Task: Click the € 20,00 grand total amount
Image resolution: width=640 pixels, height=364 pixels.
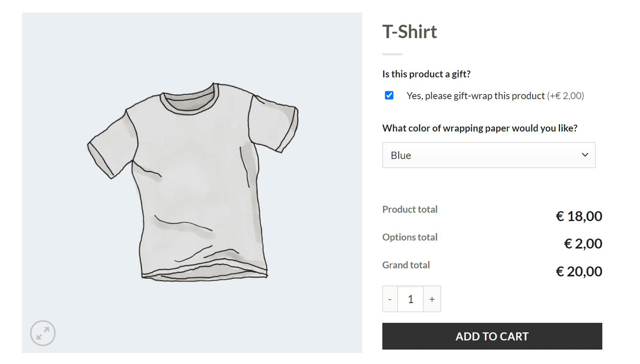Action: (x=579, y=272)
